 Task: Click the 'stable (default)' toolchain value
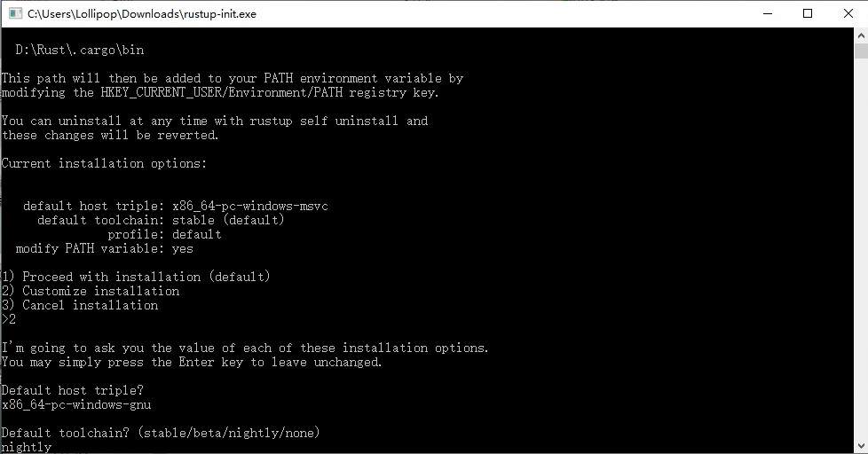[228, 221]
